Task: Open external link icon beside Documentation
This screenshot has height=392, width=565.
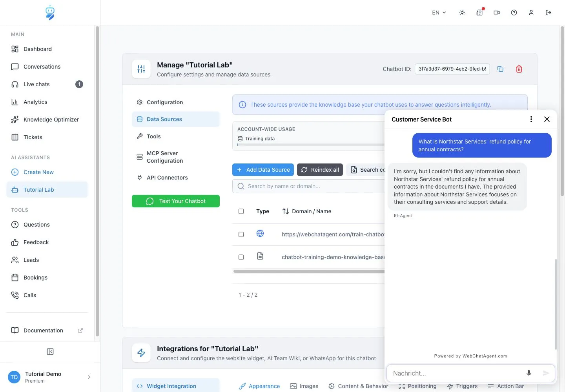Action: (80, 330)
